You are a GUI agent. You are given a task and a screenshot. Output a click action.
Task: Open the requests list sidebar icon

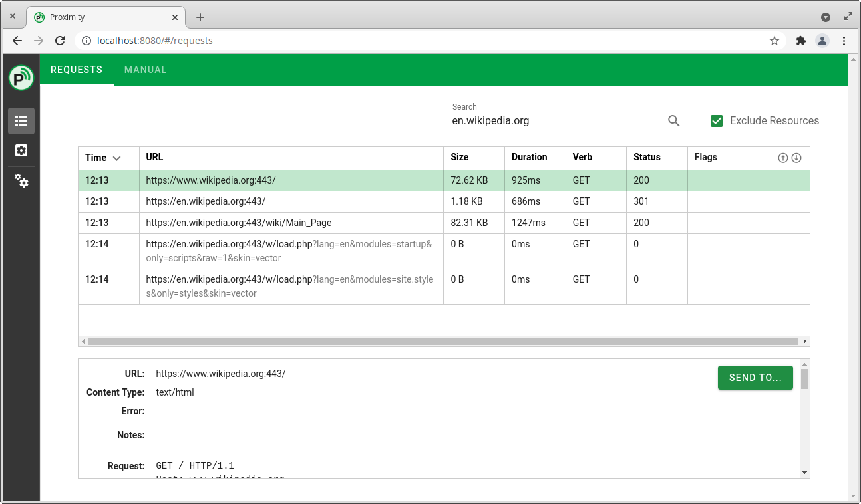point(21,121)
